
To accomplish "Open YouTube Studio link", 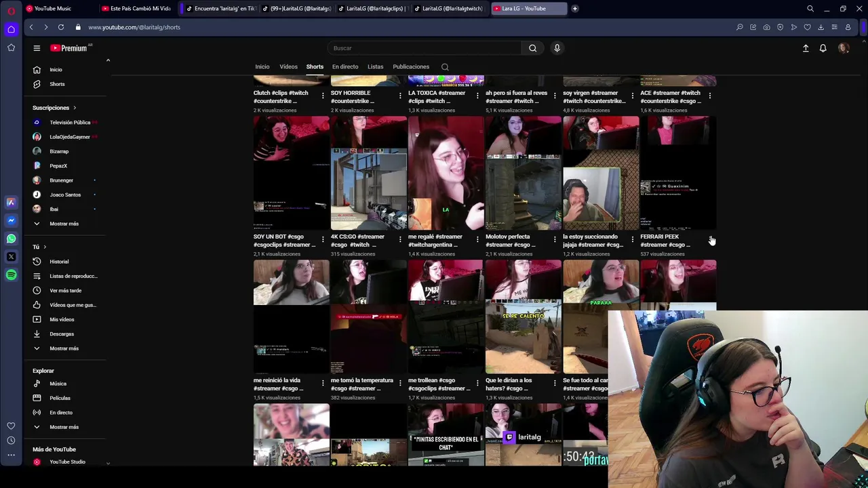I will click(67, 462).
